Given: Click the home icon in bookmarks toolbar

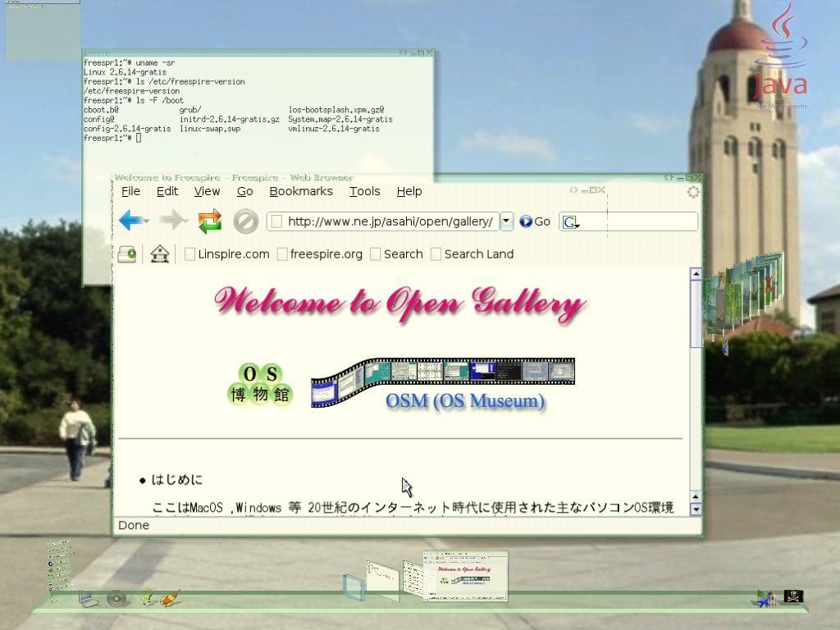Looking at the screenshot, I should pyautogui.click(x=160, y=254).
